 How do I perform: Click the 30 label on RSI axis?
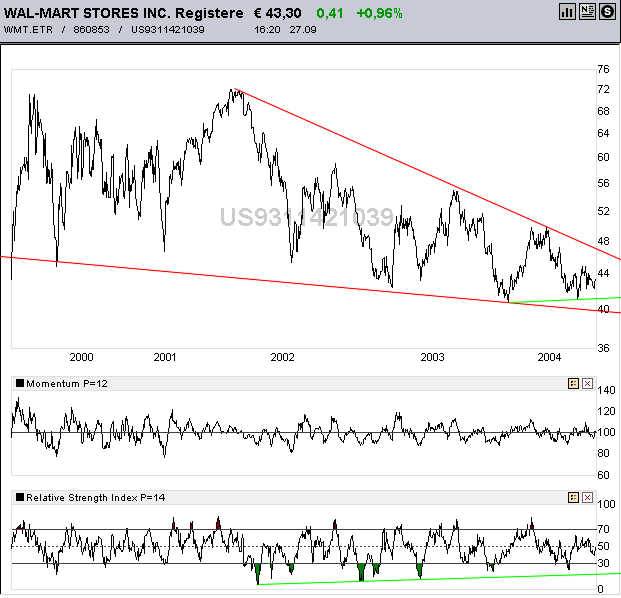pyautogui.click(x=603, y=563)
